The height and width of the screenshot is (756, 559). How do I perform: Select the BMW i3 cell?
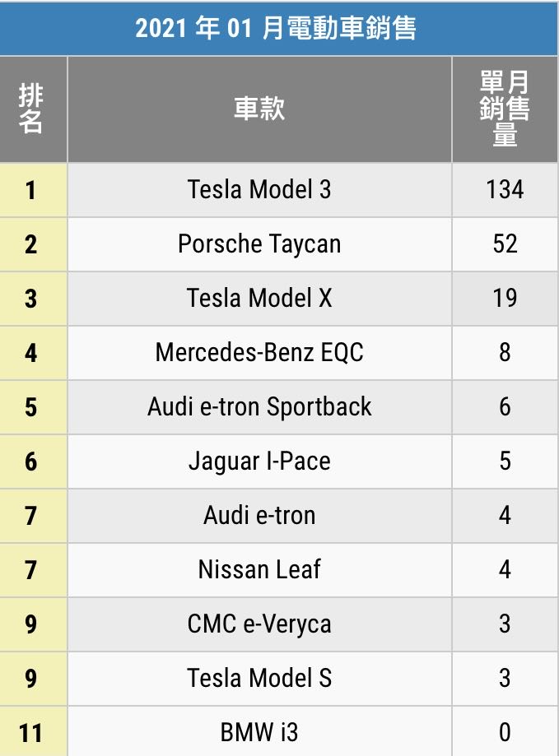point(259,731)
